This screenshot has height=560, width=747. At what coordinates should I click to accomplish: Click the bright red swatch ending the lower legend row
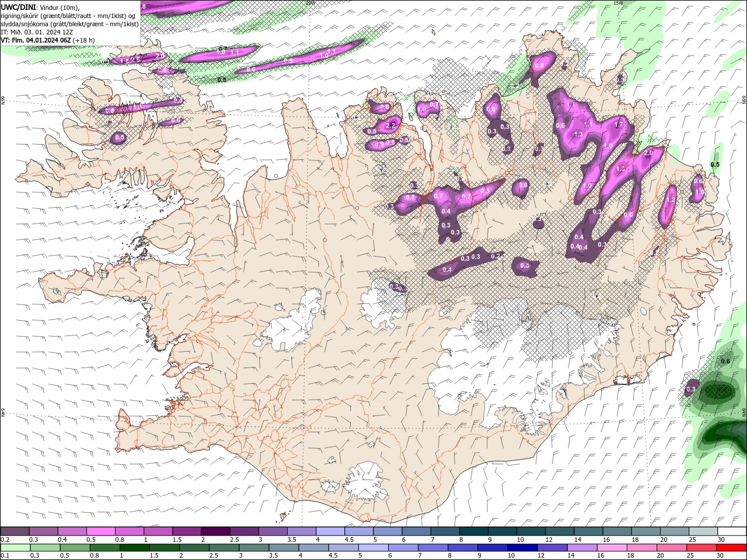pyautogui.click(x=732, y=548)
